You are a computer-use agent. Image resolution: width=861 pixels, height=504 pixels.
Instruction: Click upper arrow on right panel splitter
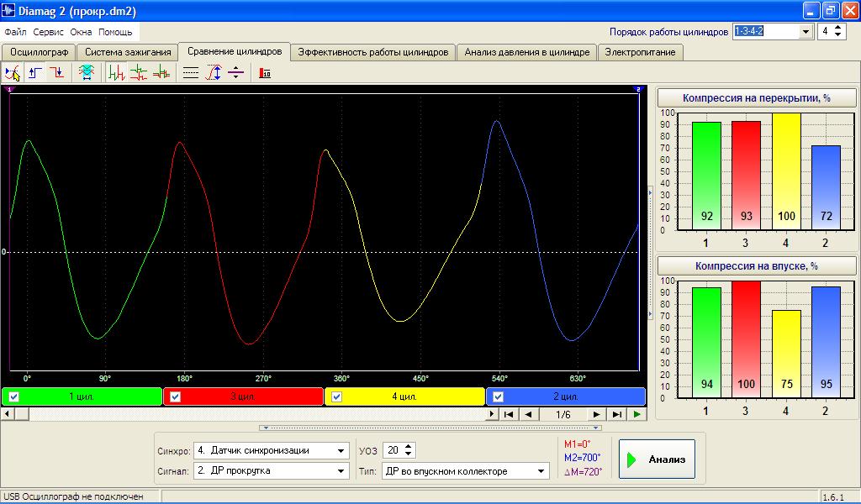click(x=650, y=192)
